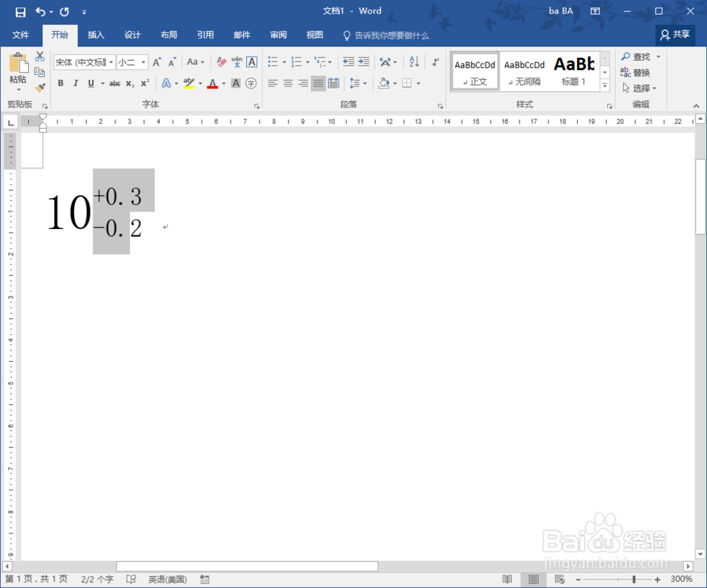This screenshot has height=588, width=707.
Task: Toggle subscript formatting
Action: point(130,83)
